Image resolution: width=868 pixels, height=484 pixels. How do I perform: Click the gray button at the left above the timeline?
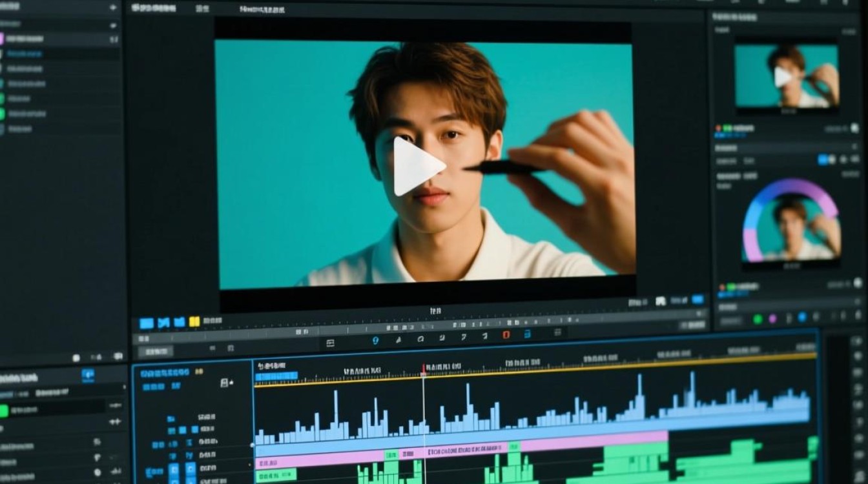click(x=156, y=352)
